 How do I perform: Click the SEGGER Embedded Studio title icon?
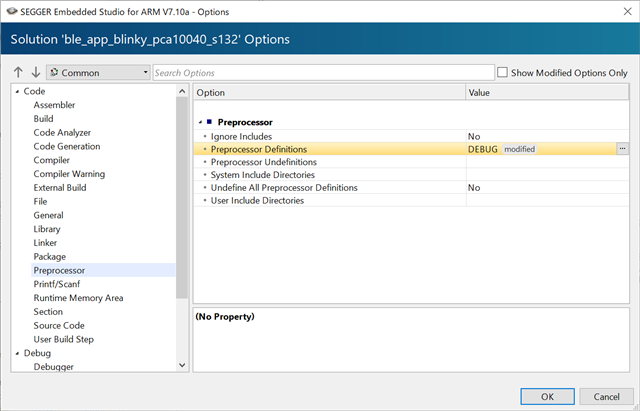coord(12,11)
